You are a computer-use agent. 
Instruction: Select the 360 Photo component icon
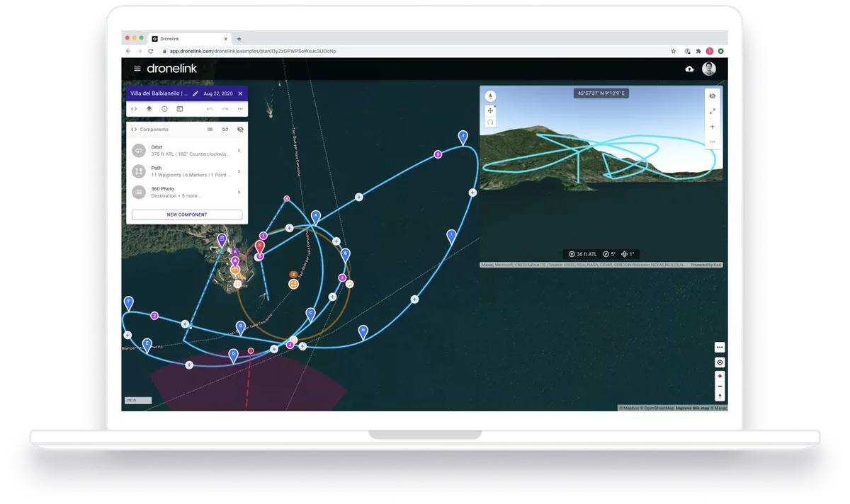[x=138, y=192]
